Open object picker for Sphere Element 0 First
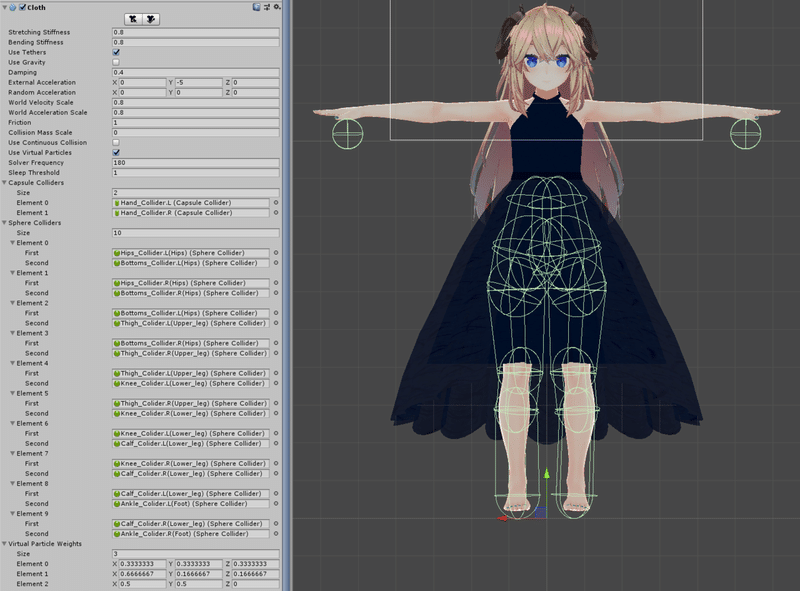 (x=276, y=253)
